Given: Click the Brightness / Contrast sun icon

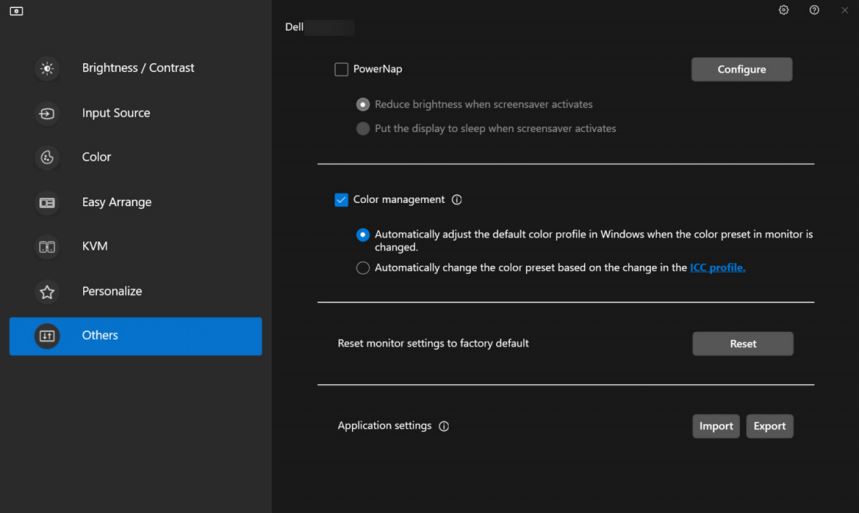Looking at the screenshot, I should [x=47, y=69].
